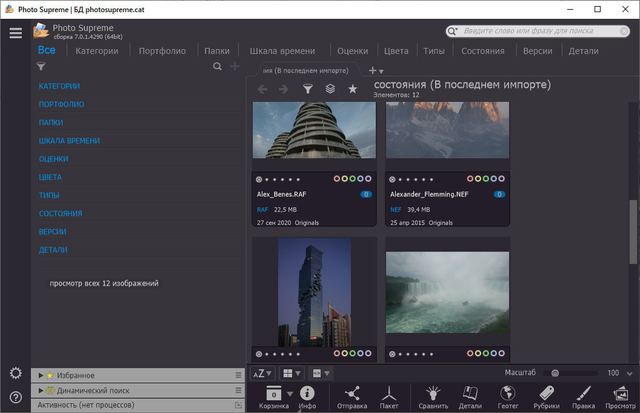The image size is (640, 413).
Task: Click ПОРТФОЛИО in the left list
Action: (x=61, y=104)
